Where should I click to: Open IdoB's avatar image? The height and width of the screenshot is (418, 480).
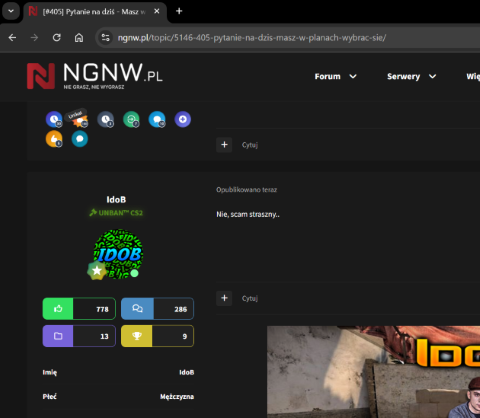[118, 254]
